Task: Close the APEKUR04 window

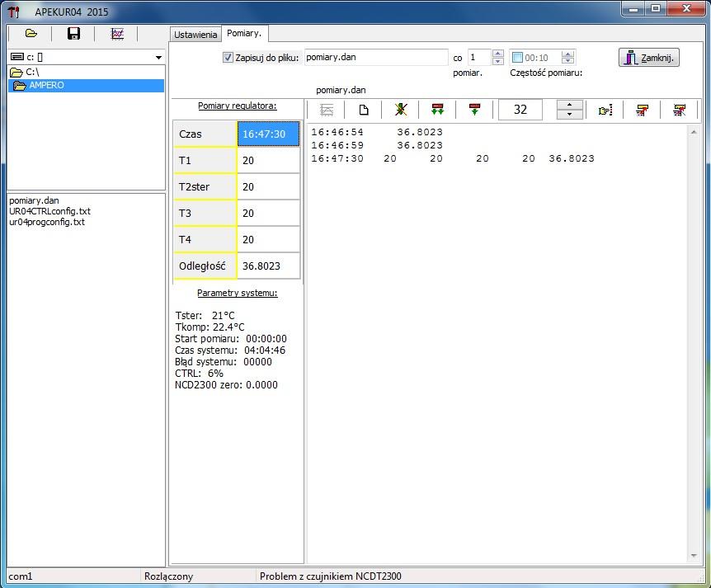Action: pos(686,9)
